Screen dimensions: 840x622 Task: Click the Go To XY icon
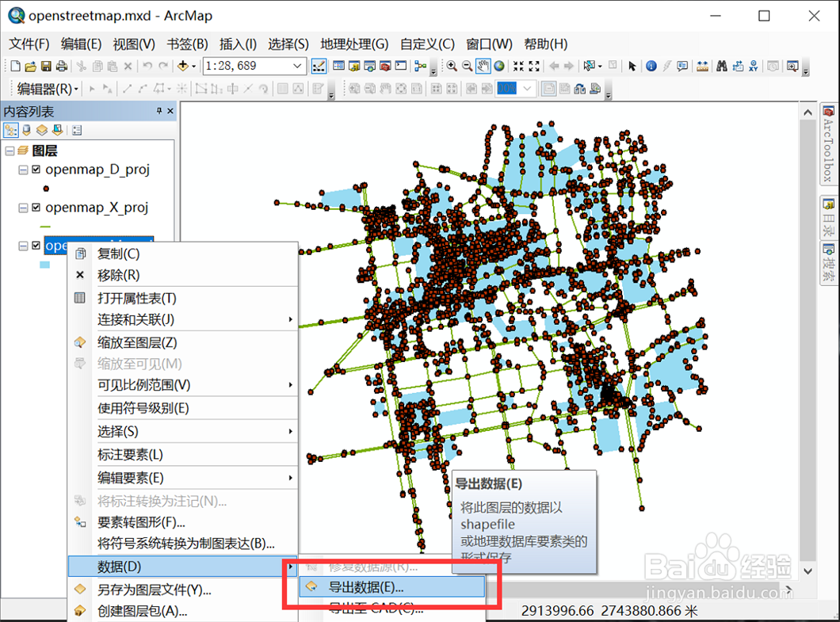tap(753, 66)
